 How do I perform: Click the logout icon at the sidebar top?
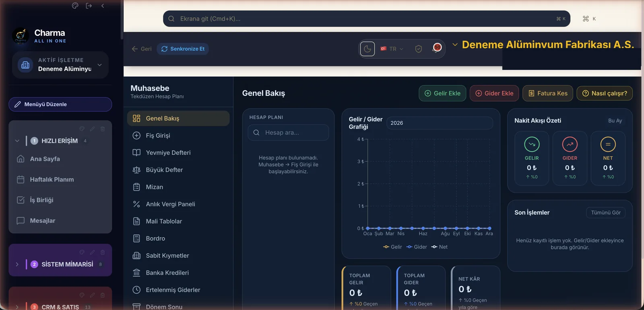tap(89, 6)
